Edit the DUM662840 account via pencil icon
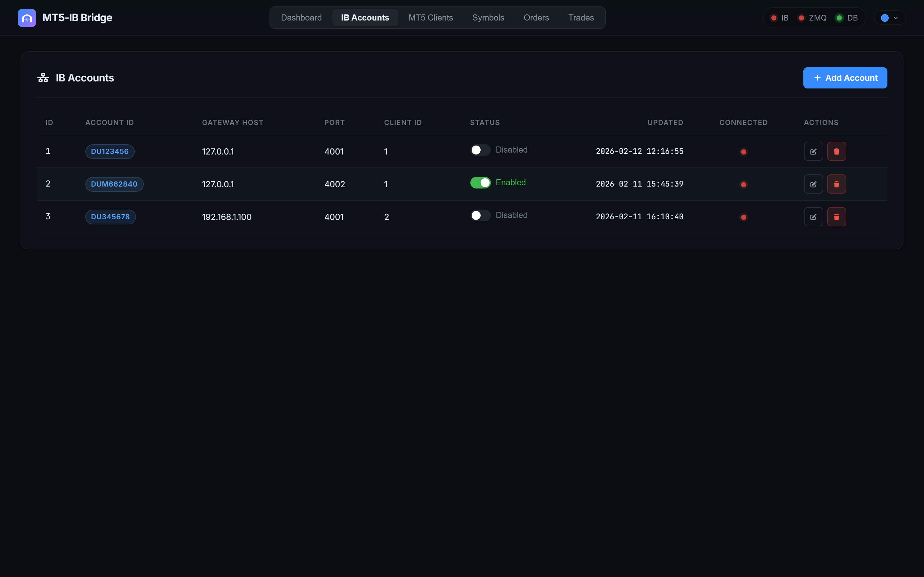924x577 pixels. [x=813, y=184]
